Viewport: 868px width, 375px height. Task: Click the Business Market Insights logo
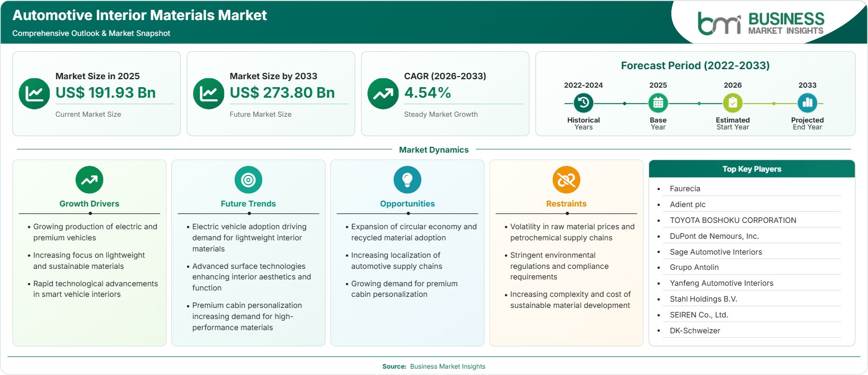761,23
